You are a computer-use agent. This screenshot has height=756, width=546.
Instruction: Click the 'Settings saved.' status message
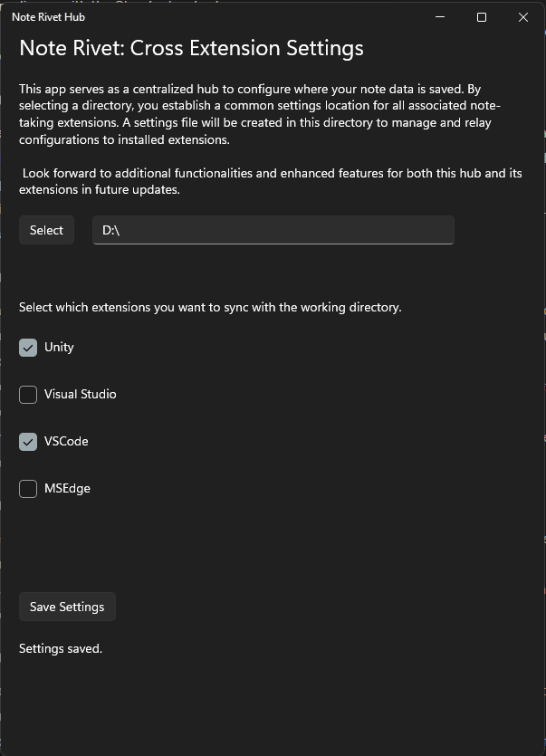pyautogui.click(x=61, y=648)
